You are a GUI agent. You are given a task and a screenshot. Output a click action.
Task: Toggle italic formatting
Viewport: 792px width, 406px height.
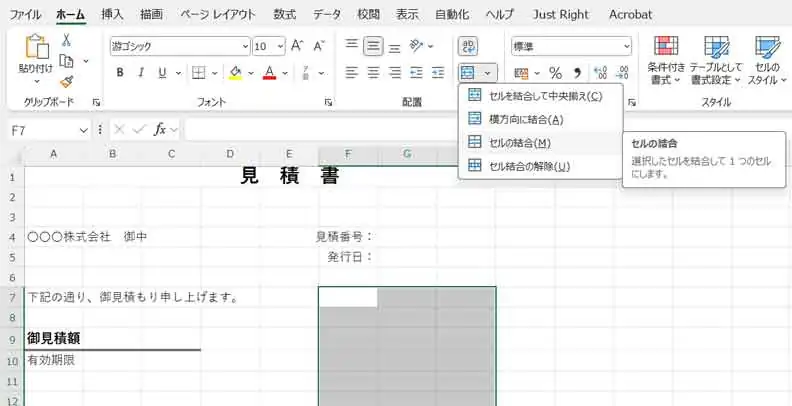(x=142, y=73)
